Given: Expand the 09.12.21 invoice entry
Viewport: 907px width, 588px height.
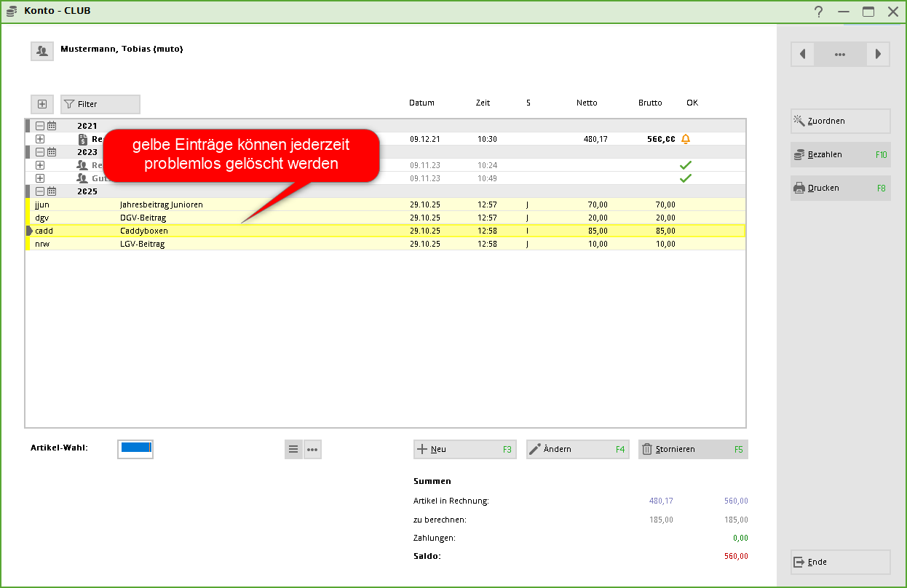Looking at the screenshot, I should (x=40, y=139).
